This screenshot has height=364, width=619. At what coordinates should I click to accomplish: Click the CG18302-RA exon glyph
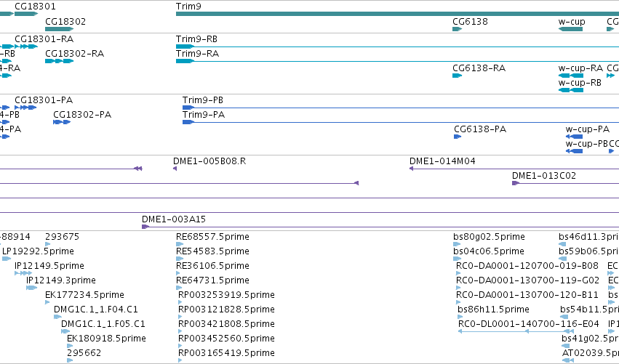(59, 61)
